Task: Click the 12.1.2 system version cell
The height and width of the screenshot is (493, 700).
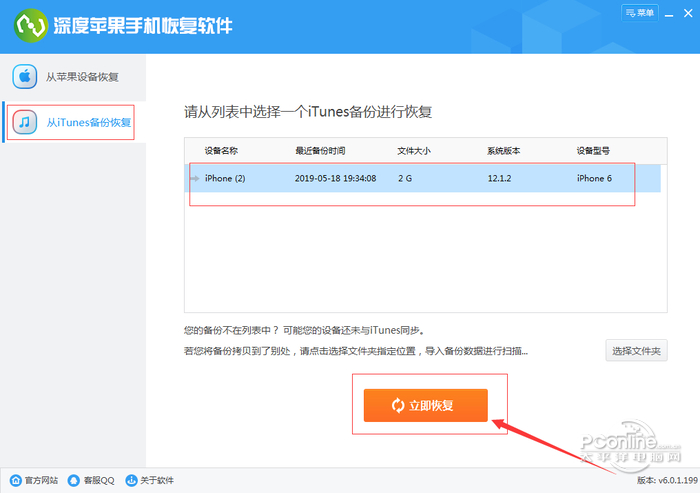Action: click(499, 178)
